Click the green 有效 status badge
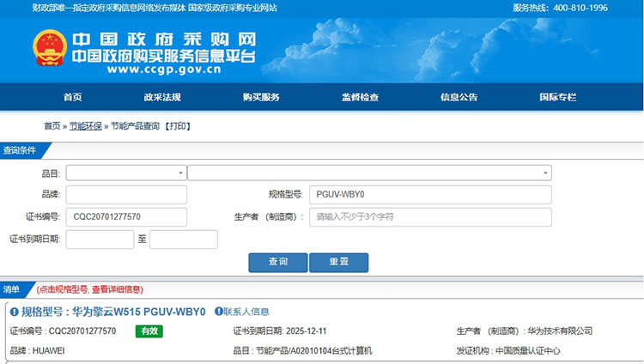This screenshot has width=644, height=364. tap(149, 331)
